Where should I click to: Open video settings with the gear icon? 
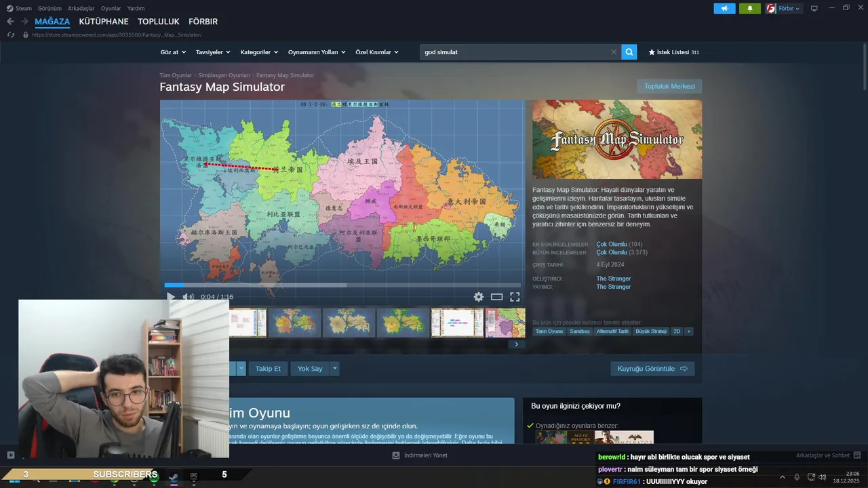(x=479, y=297)
